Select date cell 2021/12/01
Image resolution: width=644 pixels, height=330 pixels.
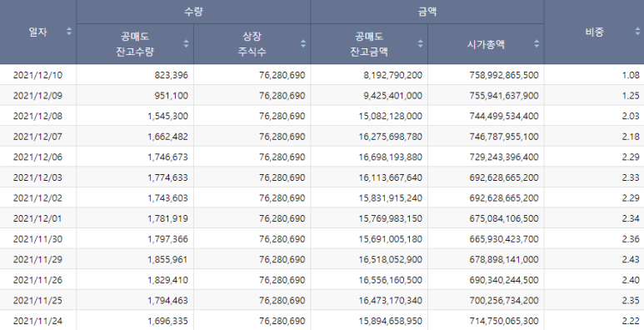coord(37,218)
